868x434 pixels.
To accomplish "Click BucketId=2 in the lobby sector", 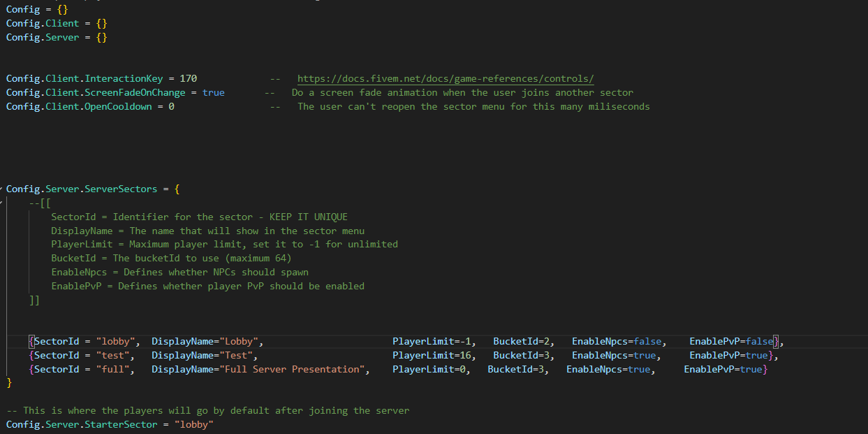I will point(523,342).
